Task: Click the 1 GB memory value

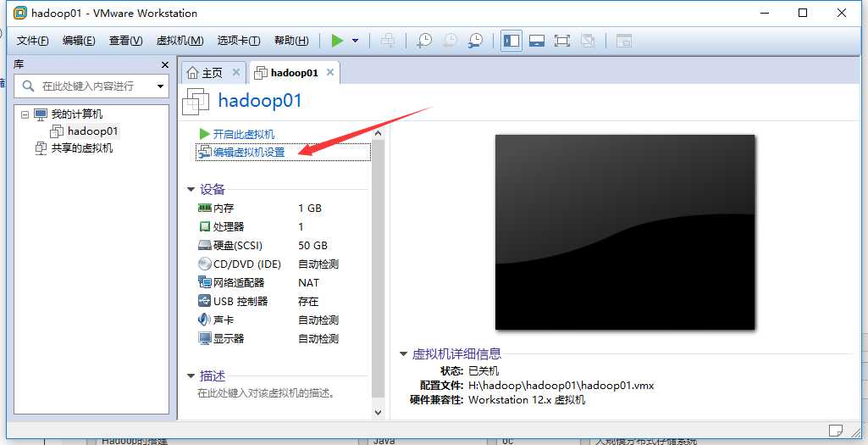Action: pos(309,209)
